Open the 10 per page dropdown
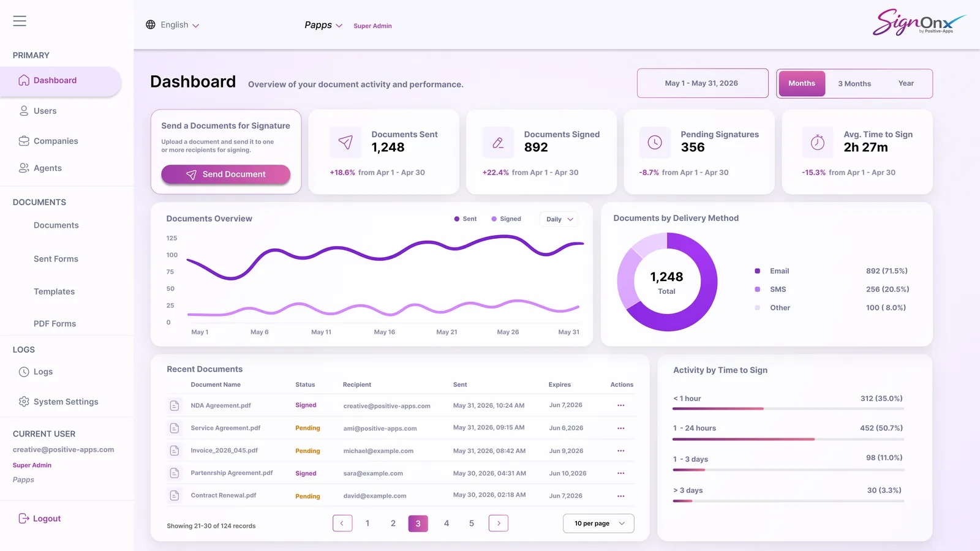The image size is (980, 551). pos(598,523)
